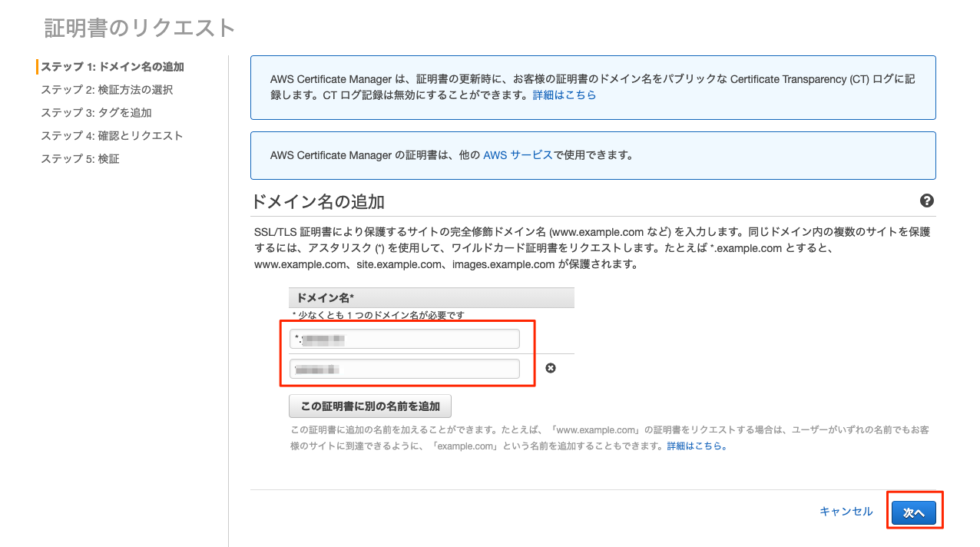The width and height of the screenshot is (980, 547).
Task: Click キャンセル to cancel the request
Action: pos(846,512)
